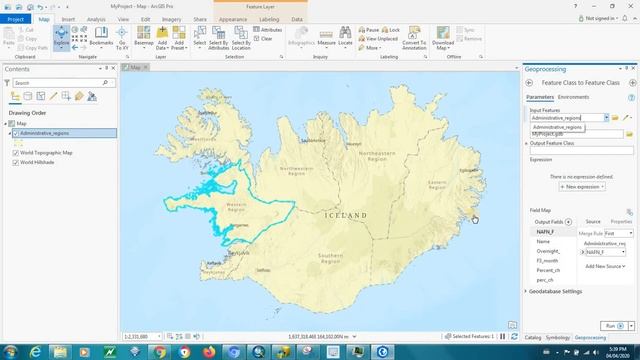640x360 pixels.
Task: Expand Geodatabase Settings section
Action: coord(526,291)
